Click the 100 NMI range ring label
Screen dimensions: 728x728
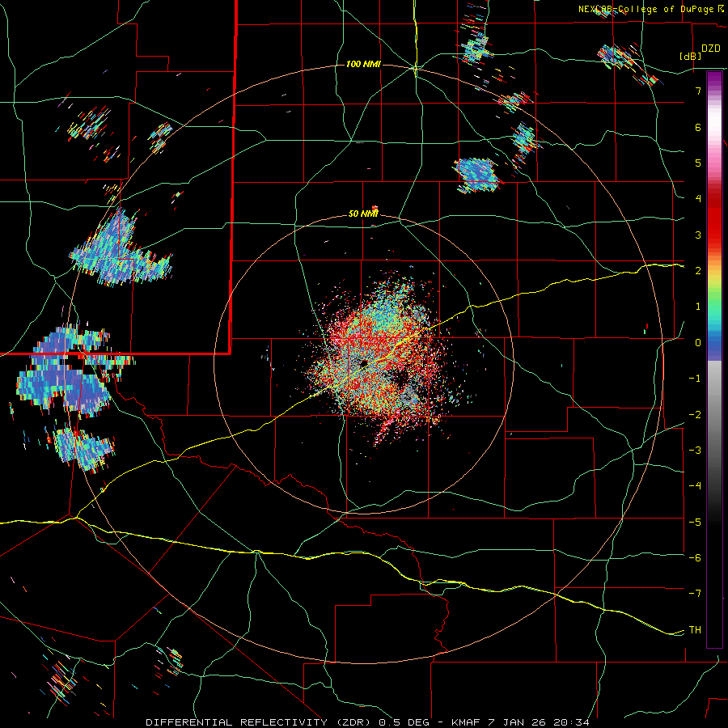(363, 64)
